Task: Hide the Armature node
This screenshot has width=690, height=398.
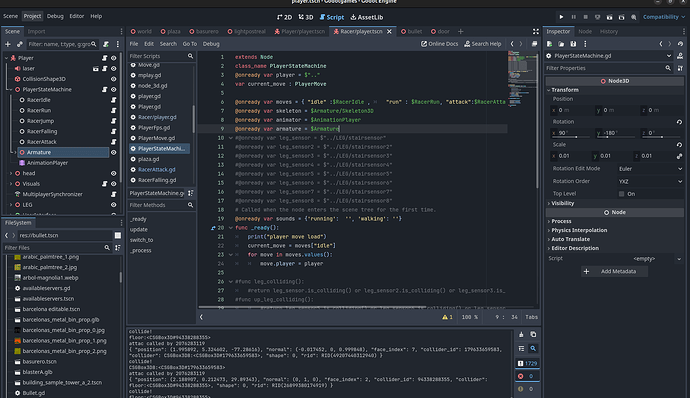Action: (114, 152)
